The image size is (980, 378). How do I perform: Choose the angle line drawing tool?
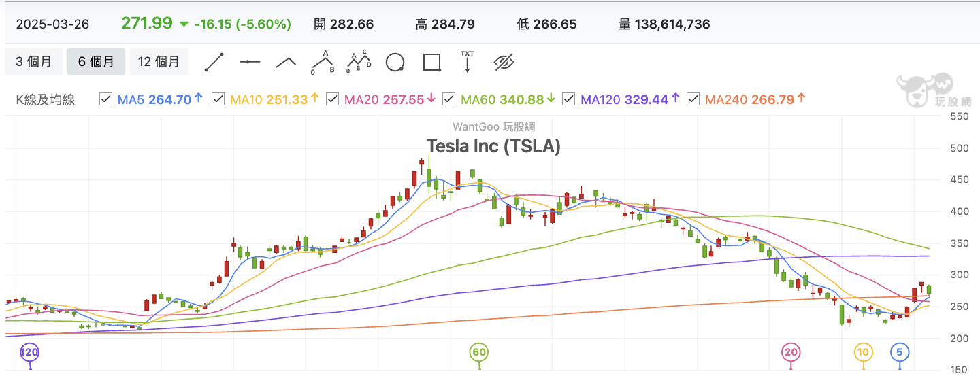click(286, 62)
